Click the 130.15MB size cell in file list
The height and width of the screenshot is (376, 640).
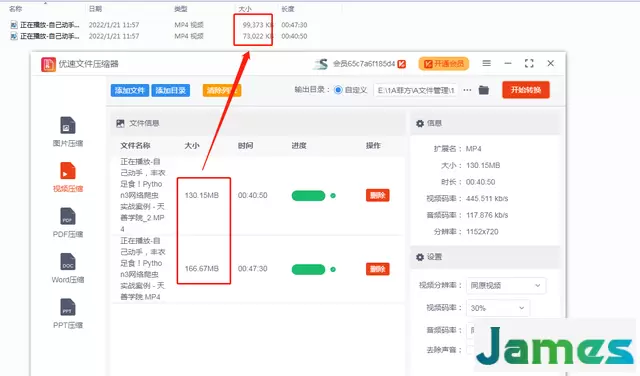pos(202,196)
